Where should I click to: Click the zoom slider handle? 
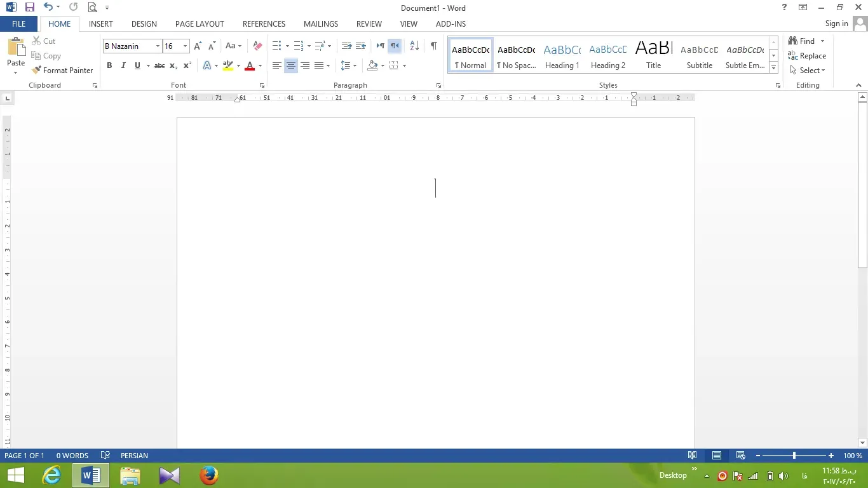(x=794, y=456)
